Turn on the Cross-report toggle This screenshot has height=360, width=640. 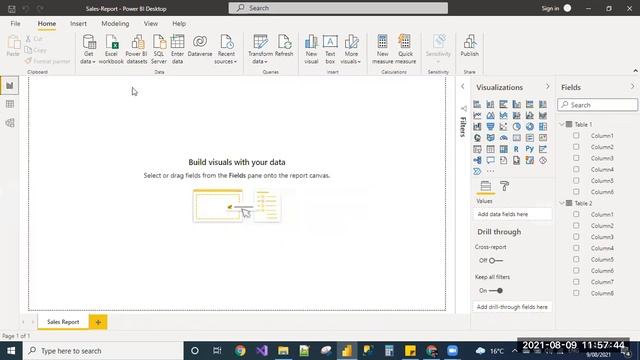pyautogui.click(x=496, y=260)
